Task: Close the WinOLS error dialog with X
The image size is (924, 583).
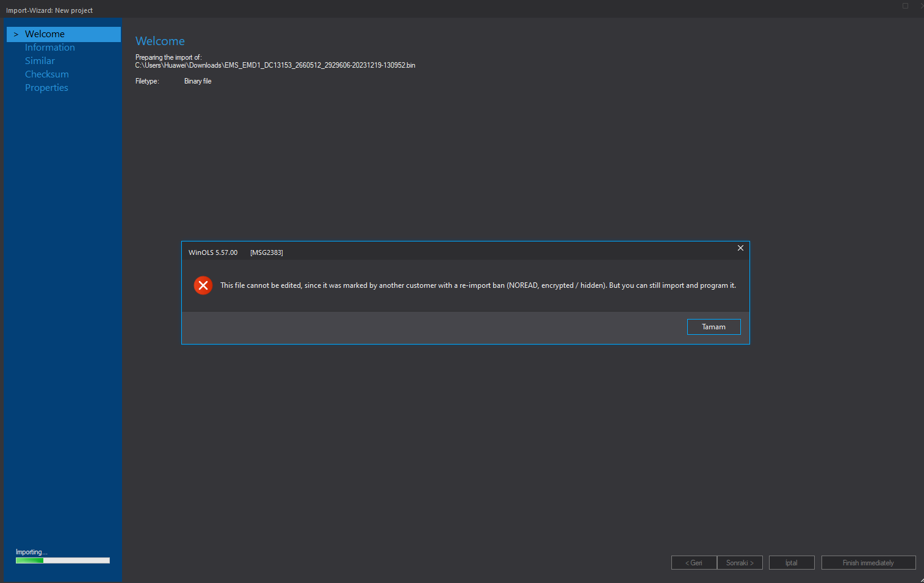Action: [740, 248]
